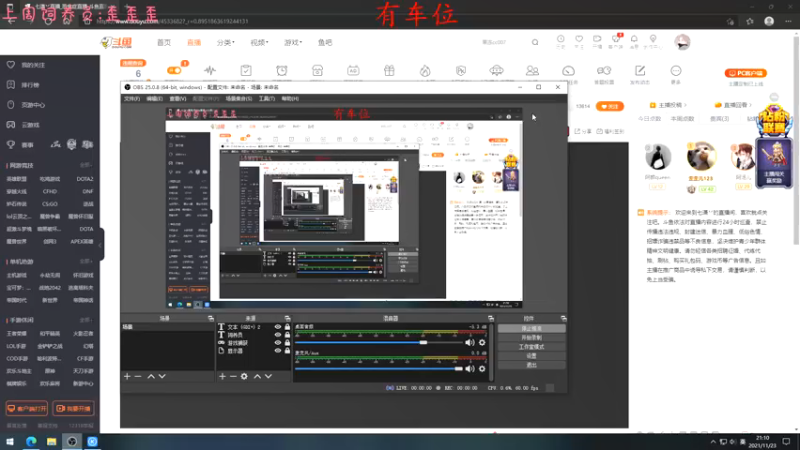Toggle visibility of the game capture source
The height and width of the screenshot is (450, 800).
pos(278,343)
